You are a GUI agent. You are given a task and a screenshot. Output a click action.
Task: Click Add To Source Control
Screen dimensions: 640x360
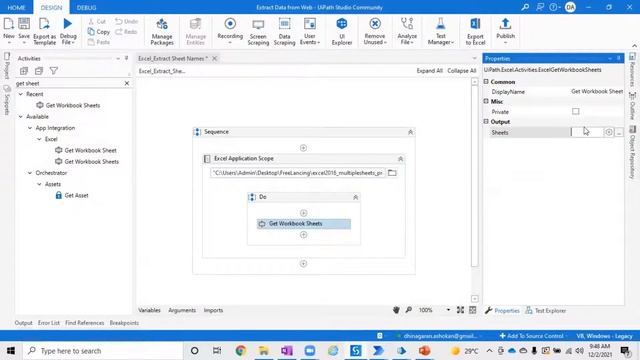pos(531,336)
